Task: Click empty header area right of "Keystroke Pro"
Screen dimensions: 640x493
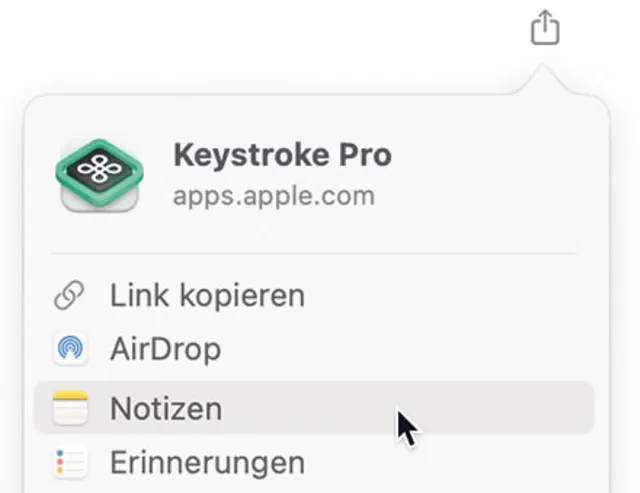Action: pos(490,156)
